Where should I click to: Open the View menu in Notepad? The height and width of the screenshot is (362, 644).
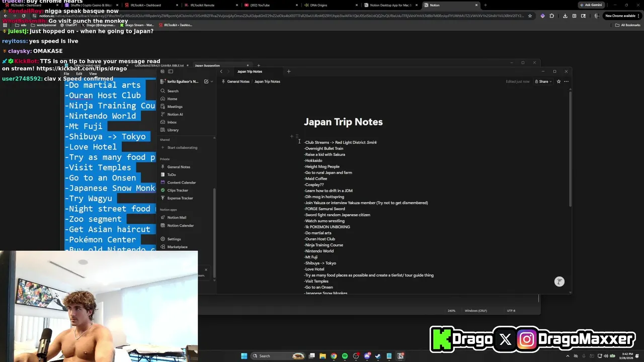click(93, 74)
